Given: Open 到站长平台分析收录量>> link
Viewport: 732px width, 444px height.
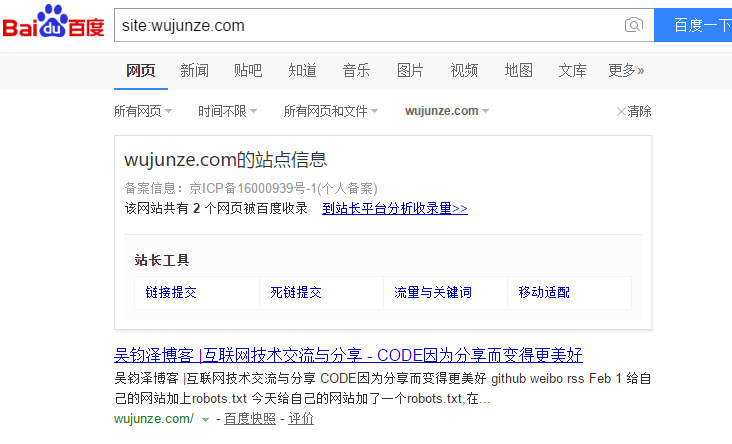Looking at the screenshot, I should pyautogui.click(x=395, y=208).
